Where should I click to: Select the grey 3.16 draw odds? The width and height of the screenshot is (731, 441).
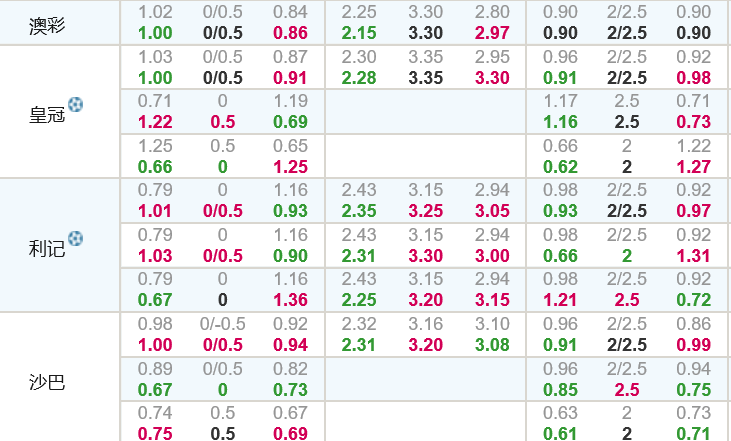tap(425, 324)
